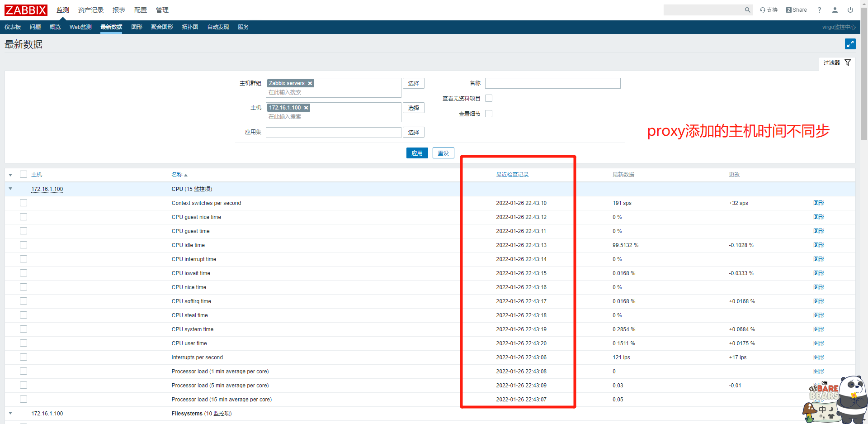Click the ZABBIX logo
The height and width of the screenshot is (424, 868).
point(26,10)
